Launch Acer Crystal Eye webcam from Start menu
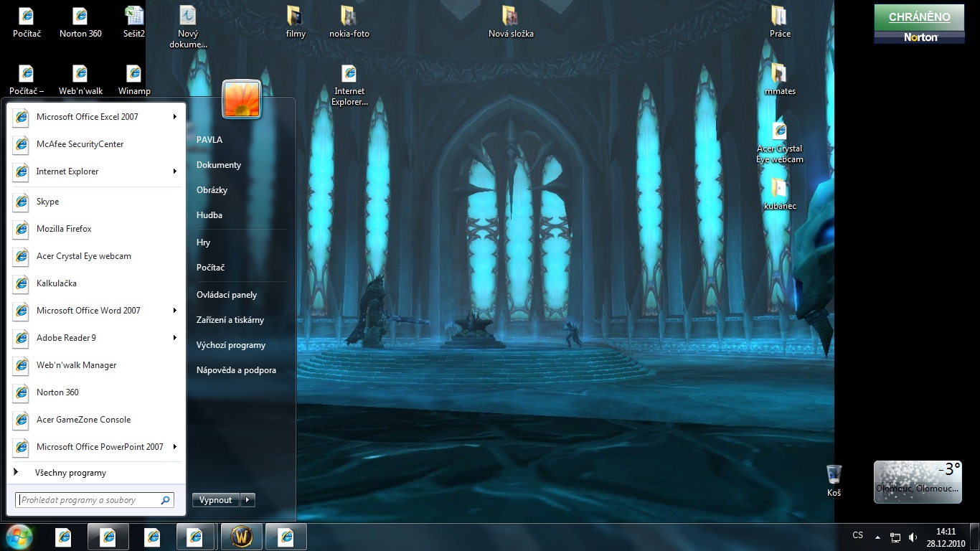980x551 pixels. 96,255
